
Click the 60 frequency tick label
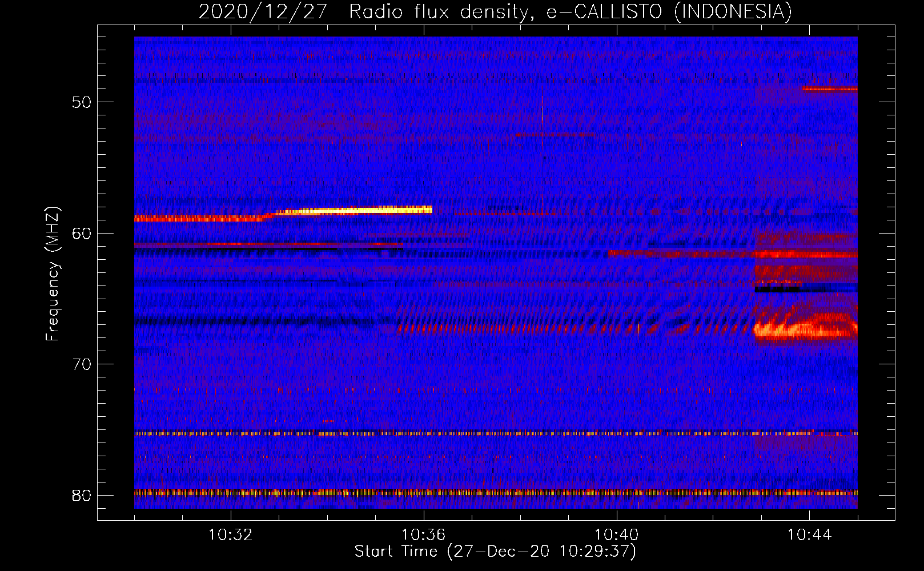(82, 233)
